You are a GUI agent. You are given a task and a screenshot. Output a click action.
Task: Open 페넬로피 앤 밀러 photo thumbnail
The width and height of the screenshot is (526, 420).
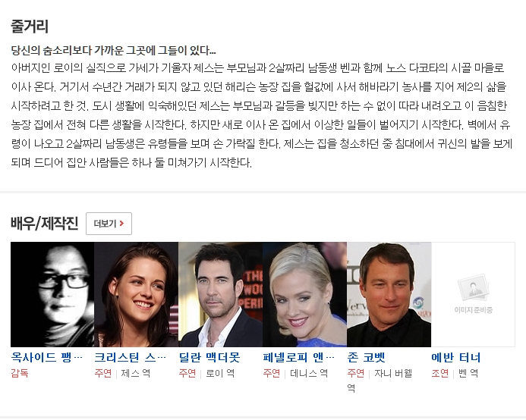(x=304, y=294)
